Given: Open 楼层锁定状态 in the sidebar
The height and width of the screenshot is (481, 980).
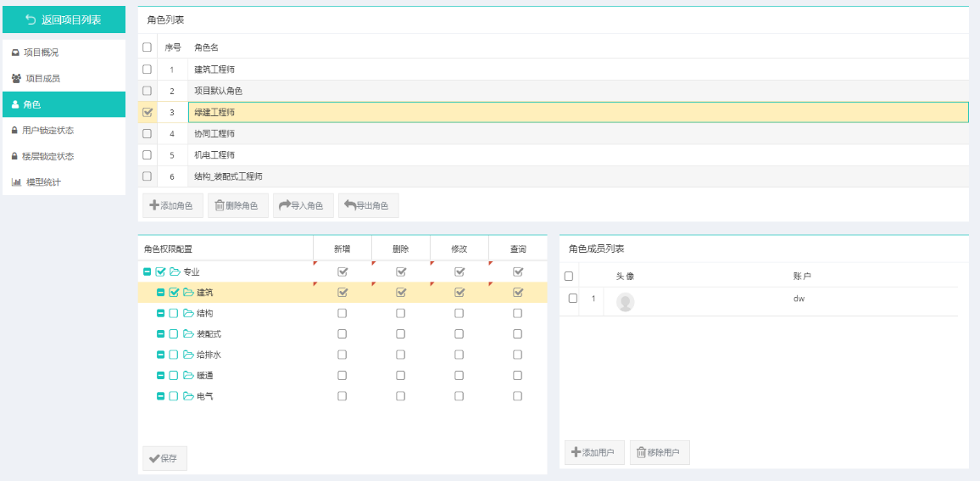Looking at the screenshot, I should click(64, 156).
